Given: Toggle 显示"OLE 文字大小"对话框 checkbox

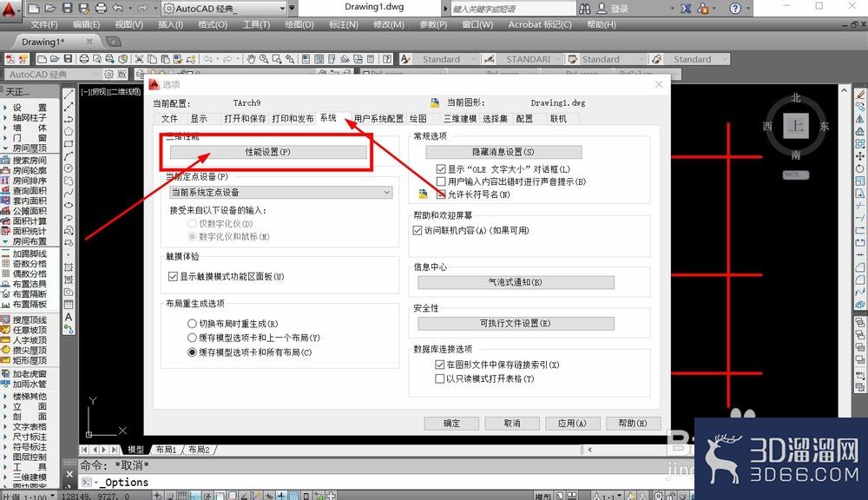Looking at the screenshot, I should tap(441, 169).
